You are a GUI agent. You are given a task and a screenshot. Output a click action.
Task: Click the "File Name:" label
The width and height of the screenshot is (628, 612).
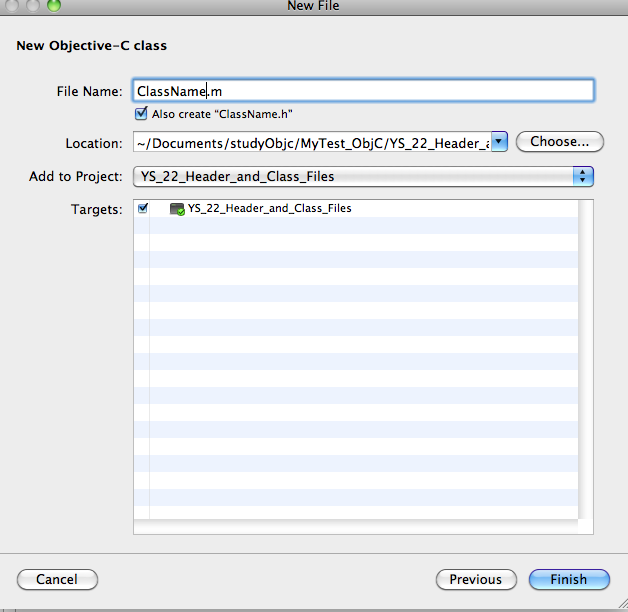[x=89, y=92]
